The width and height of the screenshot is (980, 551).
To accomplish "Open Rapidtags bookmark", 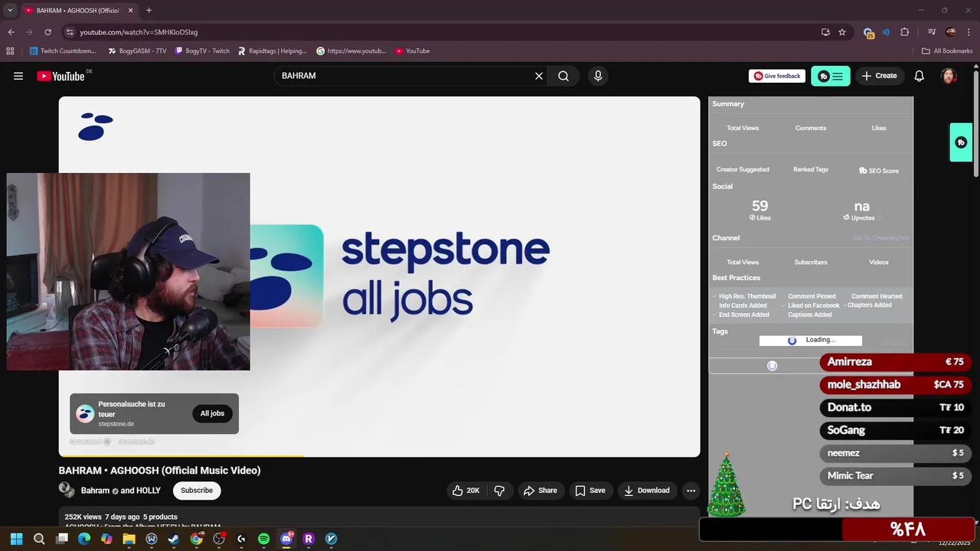I will click(x=272, y=51).
